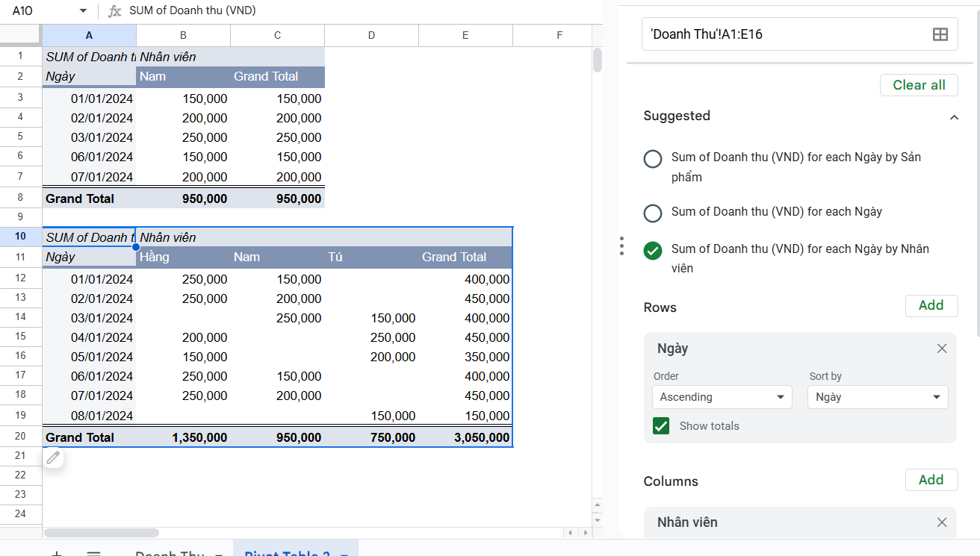Screen dimensions: 980x556
Task: Click the 03/01/2024 cell in row 5
Action: (x=90, y=137)
